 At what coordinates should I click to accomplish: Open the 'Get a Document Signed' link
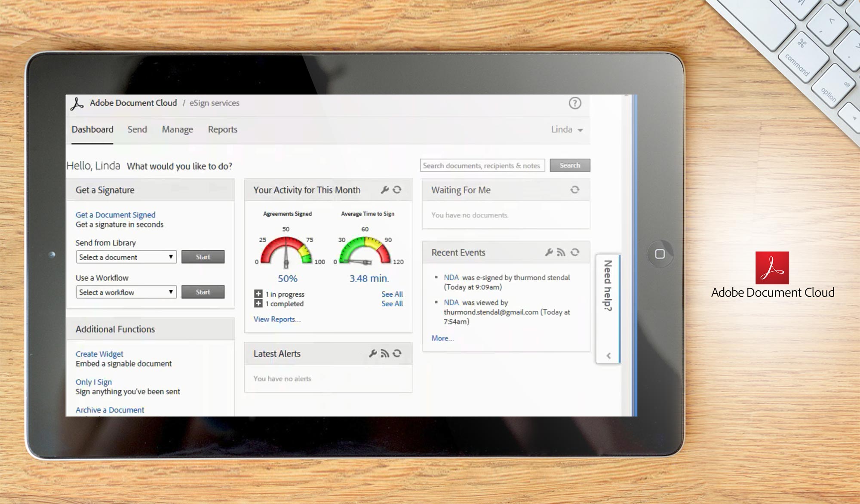(x=115, y=215)
